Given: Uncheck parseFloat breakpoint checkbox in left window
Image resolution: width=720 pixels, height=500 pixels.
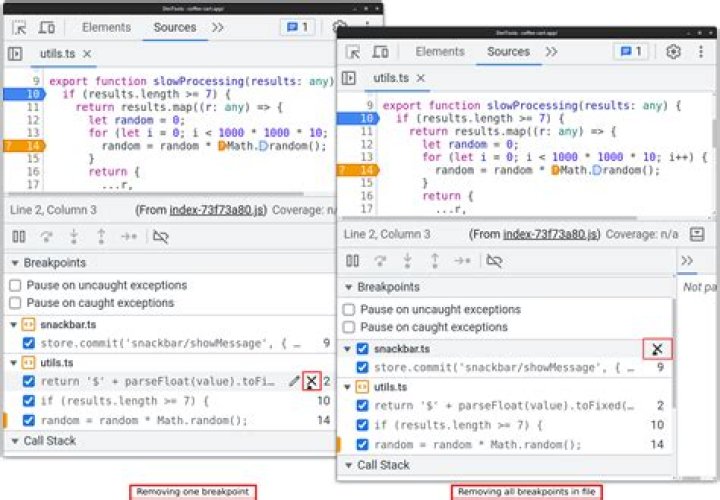Looking at the screenshot, I should [x=28, y=381].
